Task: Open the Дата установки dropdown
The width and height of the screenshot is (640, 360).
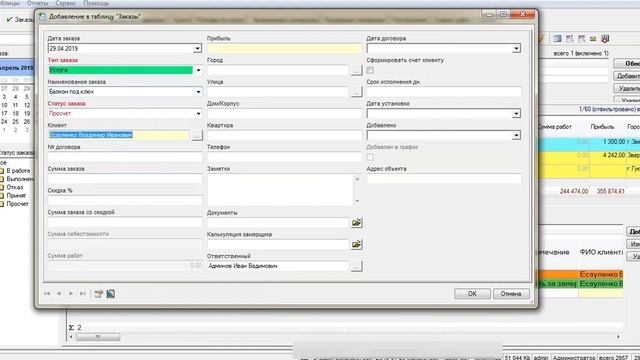Action: coord(516,113)
